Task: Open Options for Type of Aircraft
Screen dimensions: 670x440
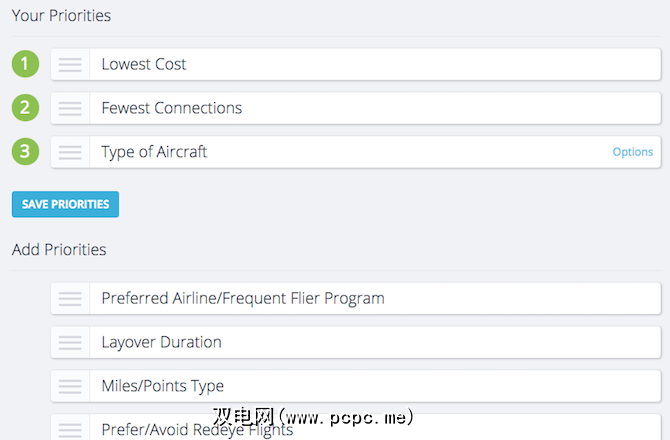Action: (632, 152)
